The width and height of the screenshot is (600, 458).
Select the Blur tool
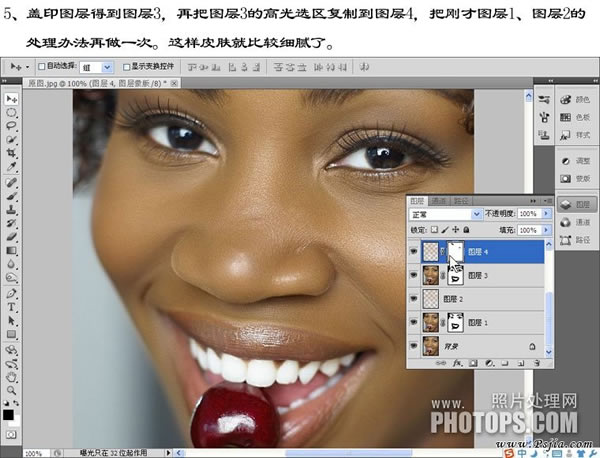(11, 264)
